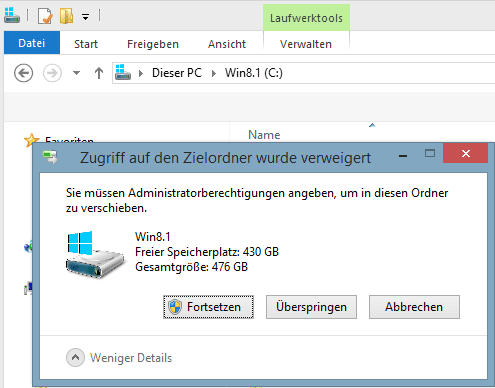Click the Forward navigation arrow
The height and width of the screenshot is (388, 495).
52,73
